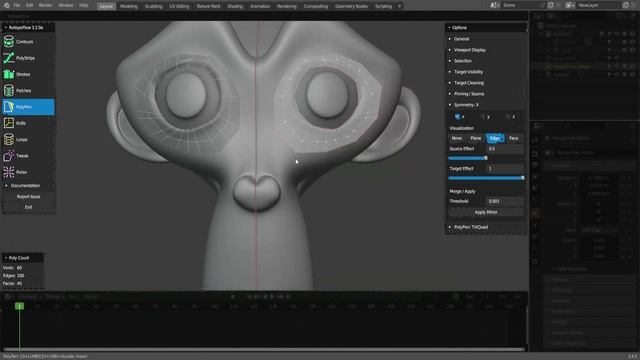This screenshot has height=360, width=640.
Task: Open the File menu
Action: [17, 6]
